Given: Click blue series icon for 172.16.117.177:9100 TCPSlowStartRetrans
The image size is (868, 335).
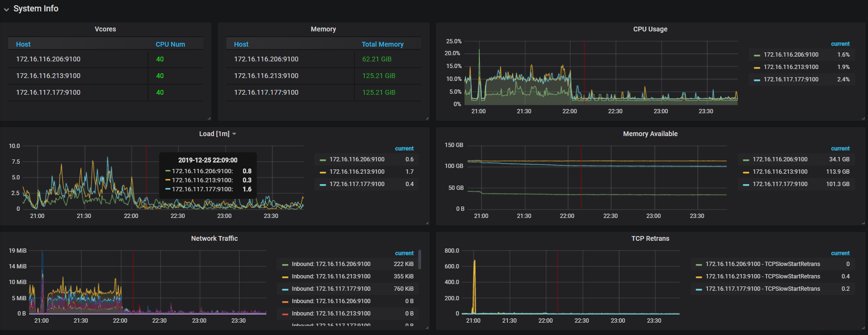Looking at the screenshot, I should click(699, 289).
